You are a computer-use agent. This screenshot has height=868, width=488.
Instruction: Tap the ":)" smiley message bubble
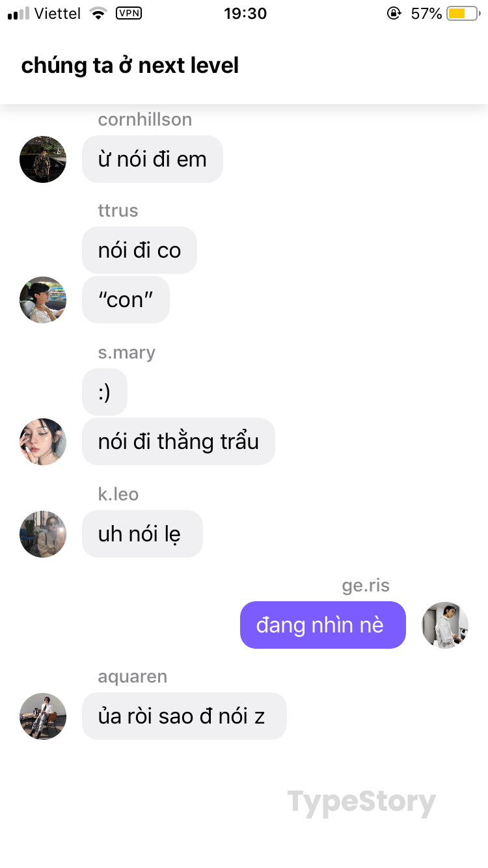tap(104, 392)
